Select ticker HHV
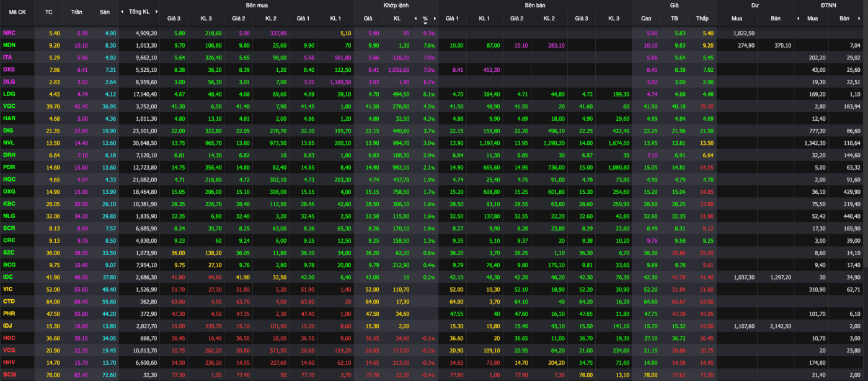 (9, 362)
